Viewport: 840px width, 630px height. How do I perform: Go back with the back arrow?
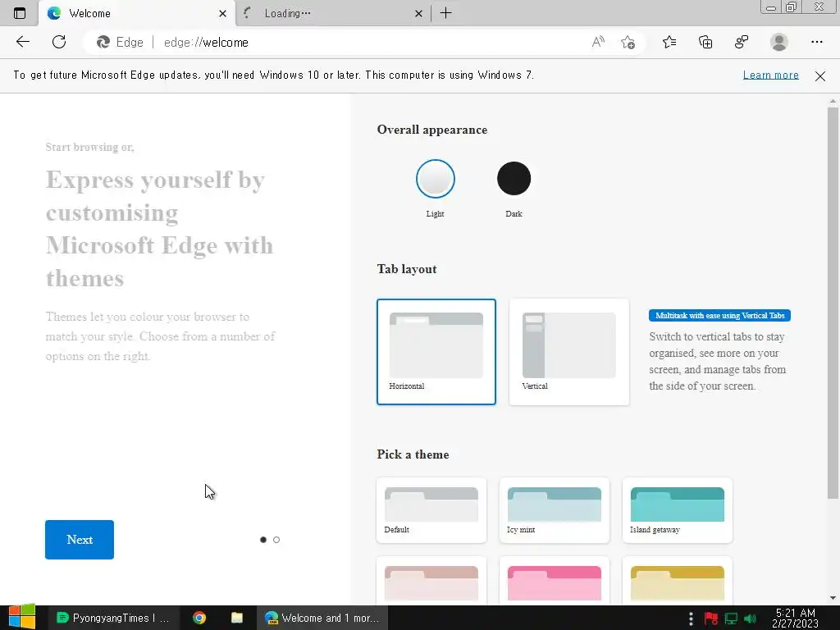(22, 42)
